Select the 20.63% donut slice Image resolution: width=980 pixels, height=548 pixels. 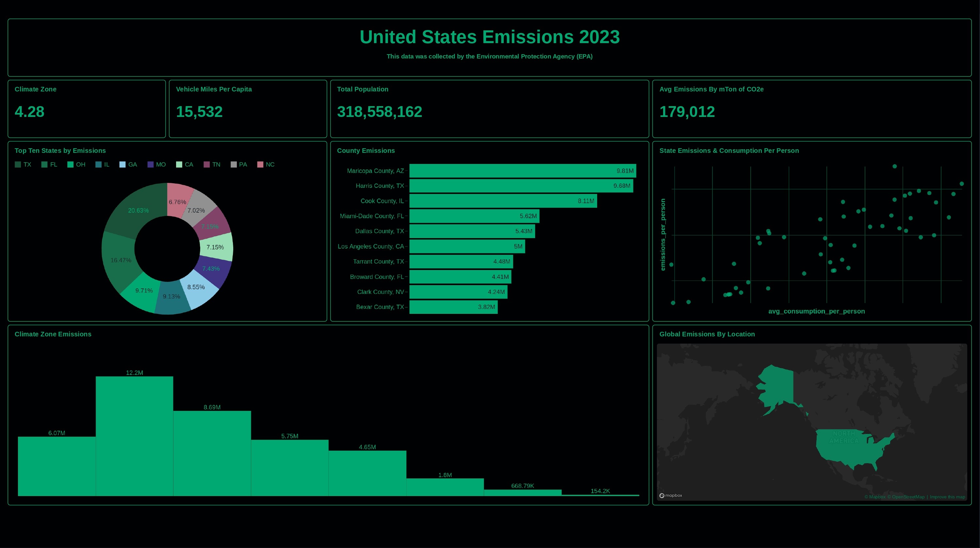pyautogui.click(x=139, y=210)
